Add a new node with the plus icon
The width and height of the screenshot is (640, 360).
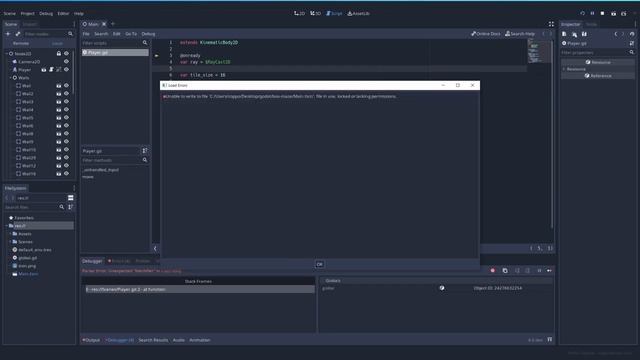(x=8, y=34)
